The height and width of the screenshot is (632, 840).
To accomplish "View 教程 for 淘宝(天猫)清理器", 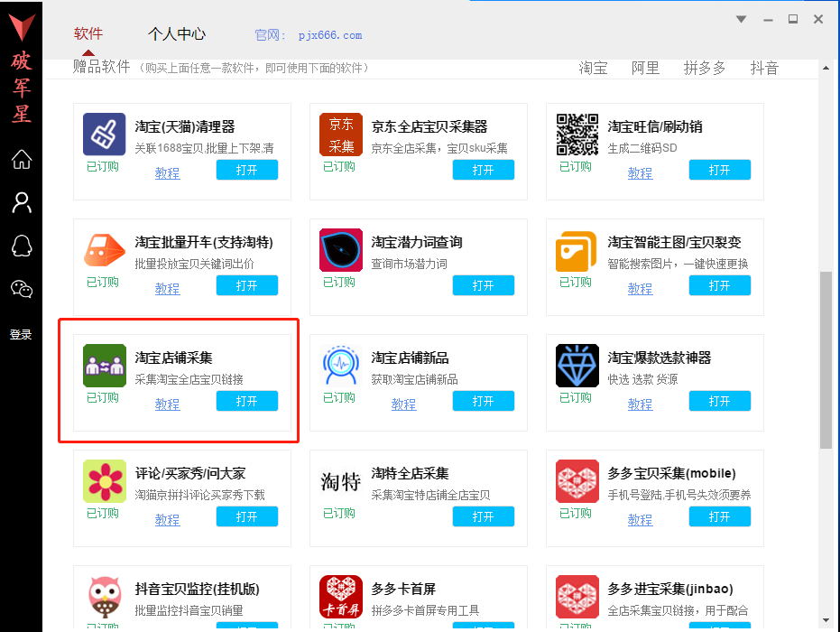I will click(x=167, y=173).
